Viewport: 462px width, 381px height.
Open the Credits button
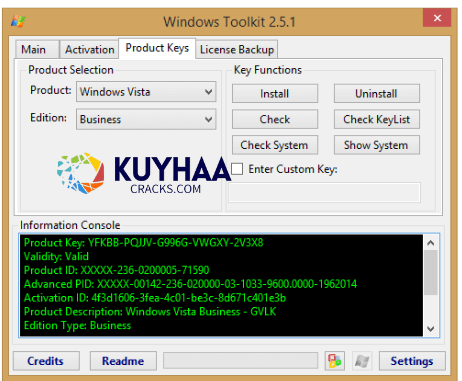[46, 361]
